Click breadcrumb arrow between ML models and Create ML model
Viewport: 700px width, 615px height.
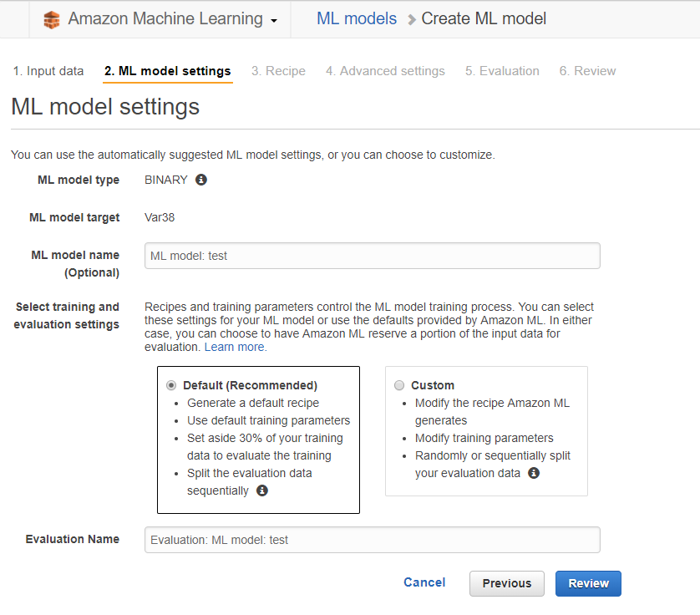tap(411, 20)
